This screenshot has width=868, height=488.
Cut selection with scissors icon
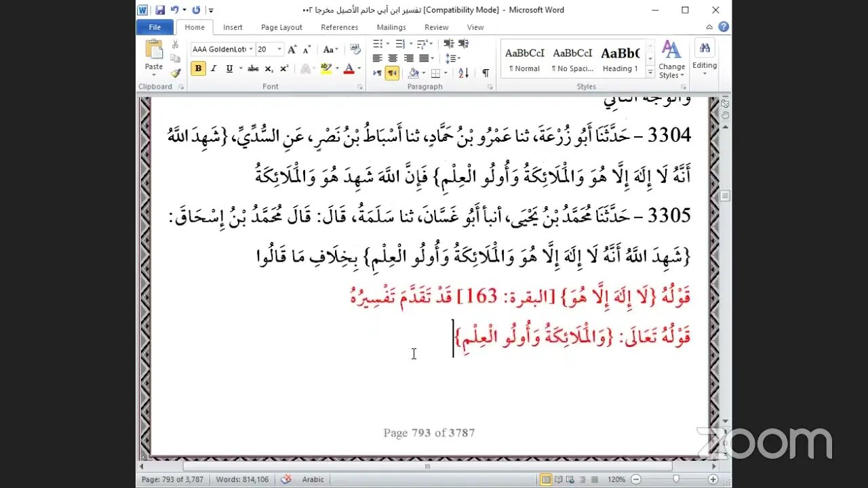[175, 45]
